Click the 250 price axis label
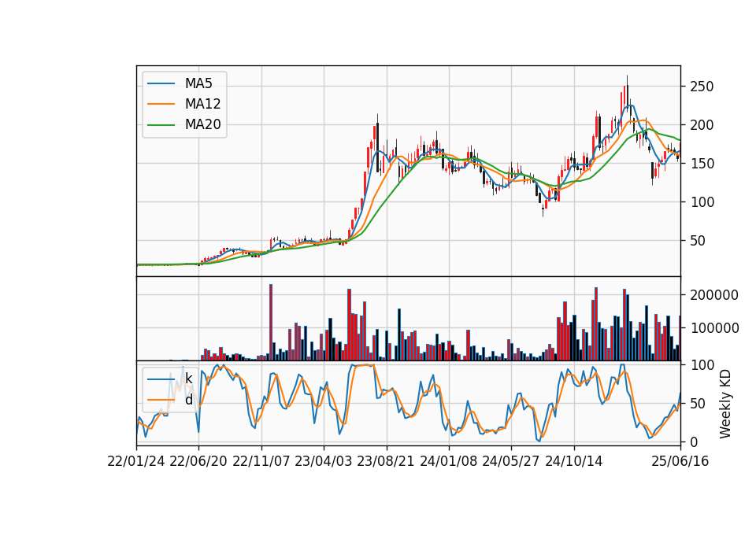The height and width of the screenshot is (543, 756). pyautogui.click(x=702, y=87)
